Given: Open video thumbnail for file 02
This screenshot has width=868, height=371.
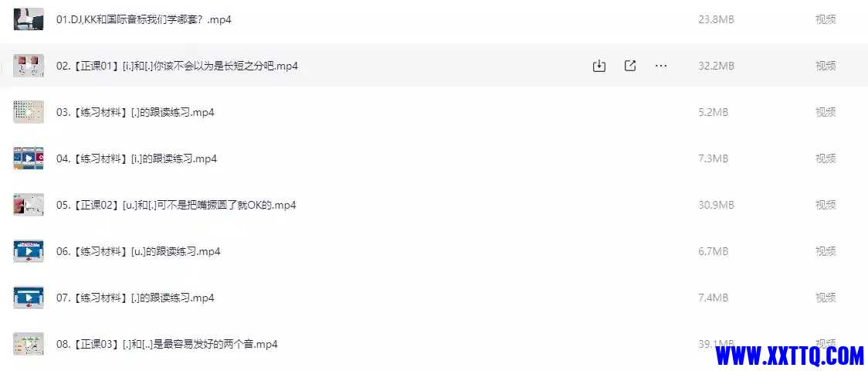Looking at the screenshot, I should (x=29, y=66).
